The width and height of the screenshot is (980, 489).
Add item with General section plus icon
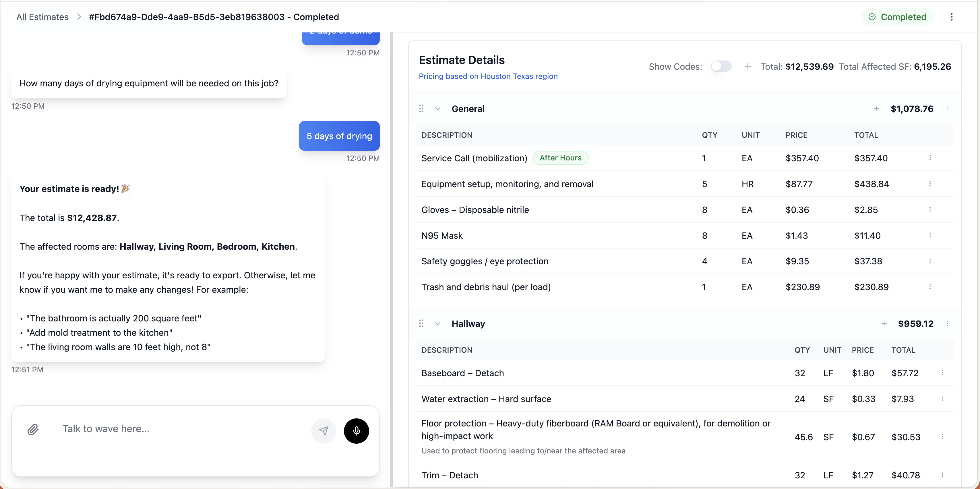pyautogui.click(x=877, y=109)
